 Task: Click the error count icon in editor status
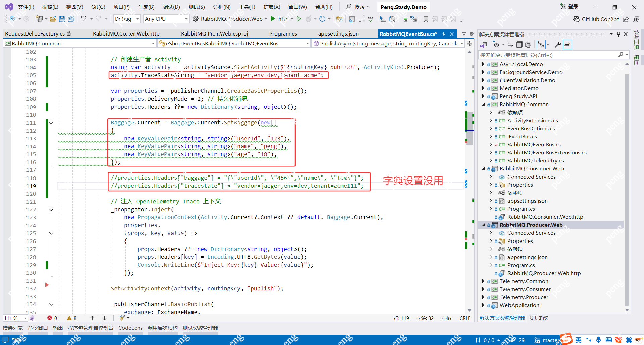pos(50,318)
